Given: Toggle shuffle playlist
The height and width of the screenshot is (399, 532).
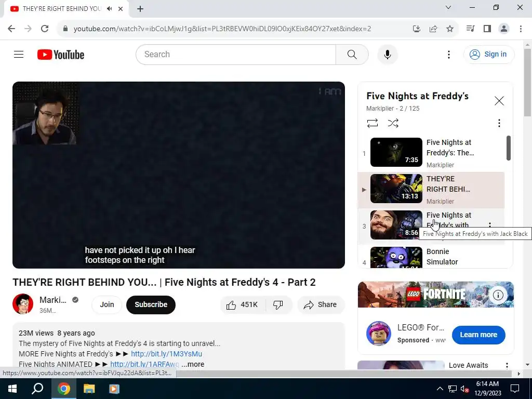Looking at the screenshot, I should pos(393,123).
